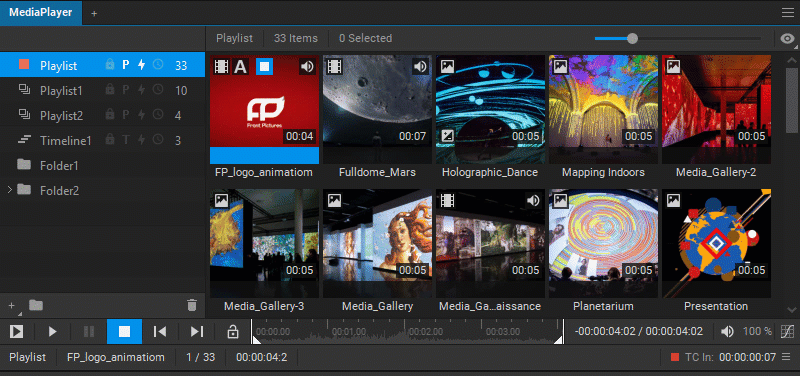Open the hamburger menu at top right
The image size is (800, 376).
click(x=787, y=13)
